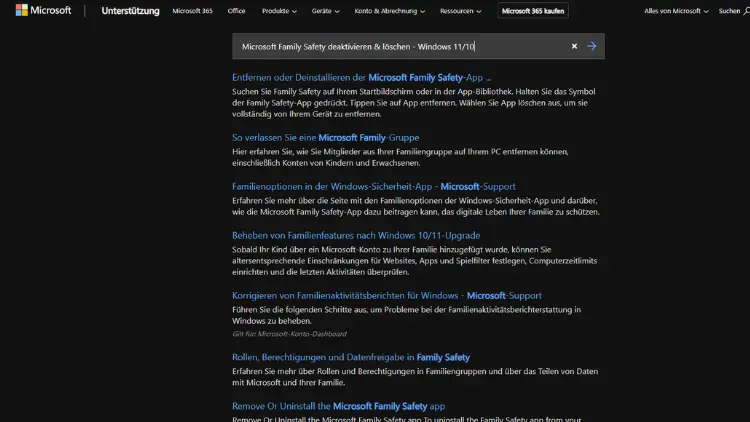The width and height of the screenshot is (750, 422).
Task: Open 'Beheben von Familienfeatures nach Windows 10/11-Upgrade' result
Action: pos(356,235)
